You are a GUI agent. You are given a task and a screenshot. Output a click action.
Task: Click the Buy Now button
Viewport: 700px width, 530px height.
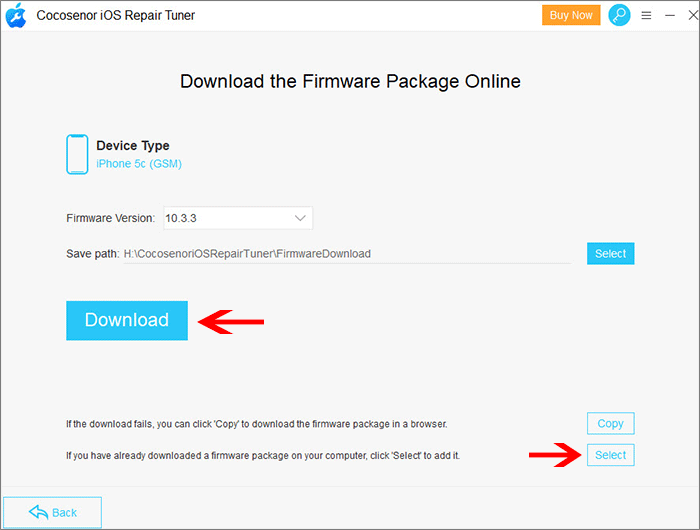click(571, 15)
